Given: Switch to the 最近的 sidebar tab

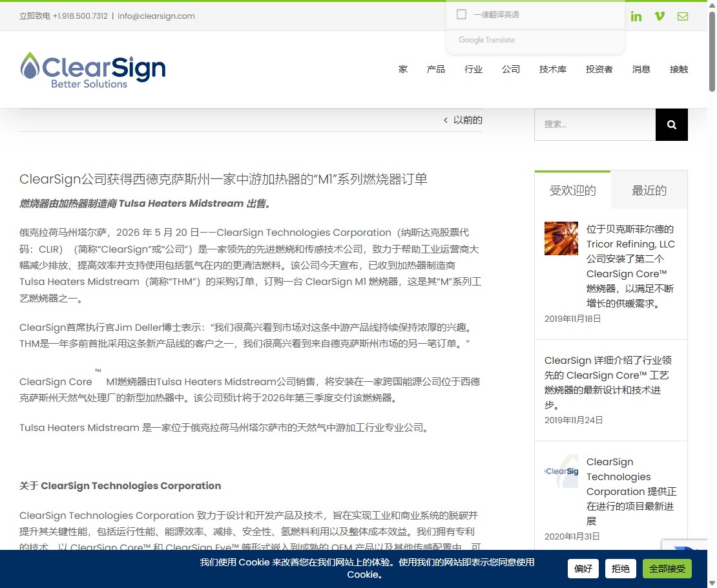Looking at the screenshot, I should [649, 191].
